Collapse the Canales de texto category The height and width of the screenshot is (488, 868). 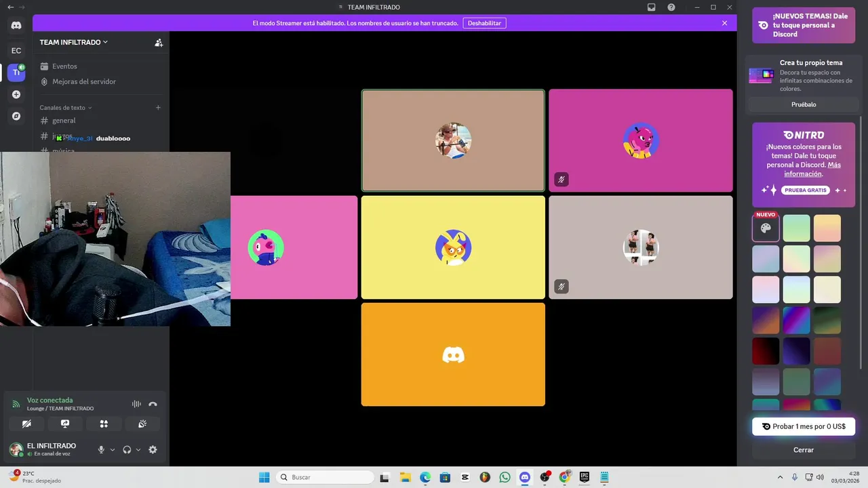[66, 107]
